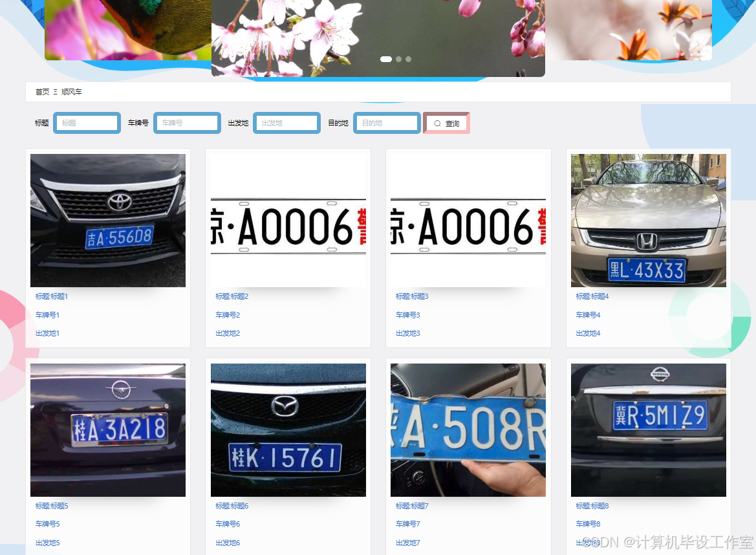The height and width of the screenshot is (555, 756).
Task: Click text 出发地7
Action: [x=408, y=543]
